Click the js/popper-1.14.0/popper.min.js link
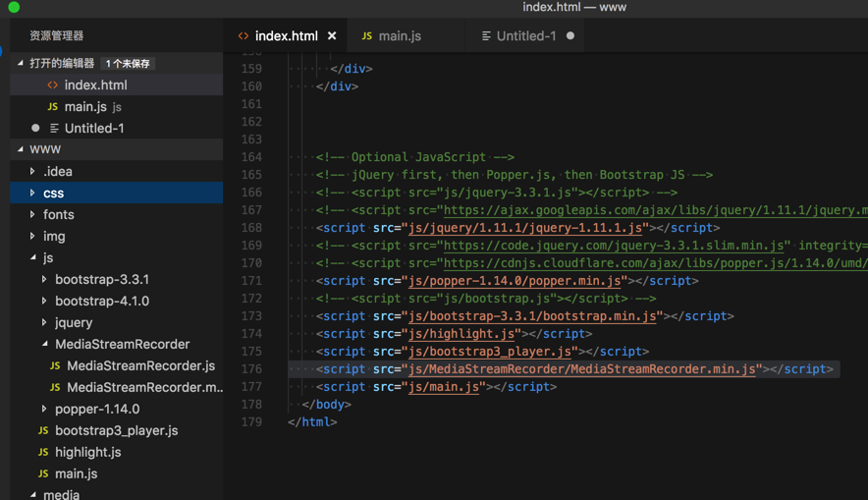868x500 pixels. click(515, 281)
